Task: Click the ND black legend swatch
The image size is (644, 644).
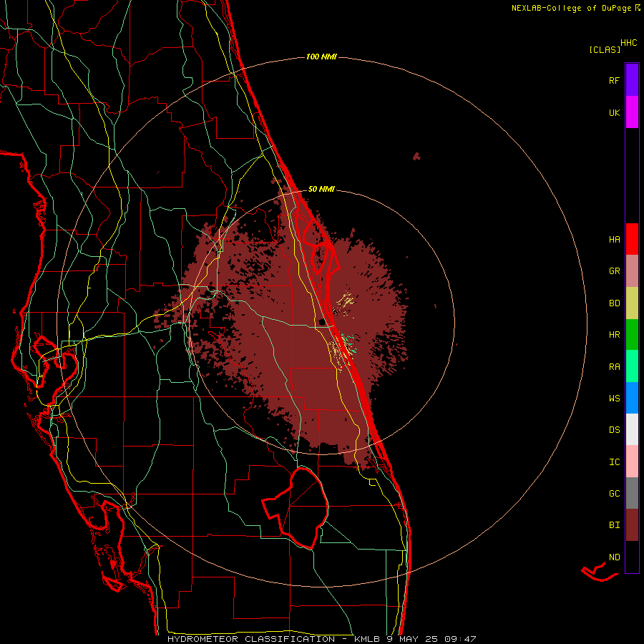Action: point(632,557)
